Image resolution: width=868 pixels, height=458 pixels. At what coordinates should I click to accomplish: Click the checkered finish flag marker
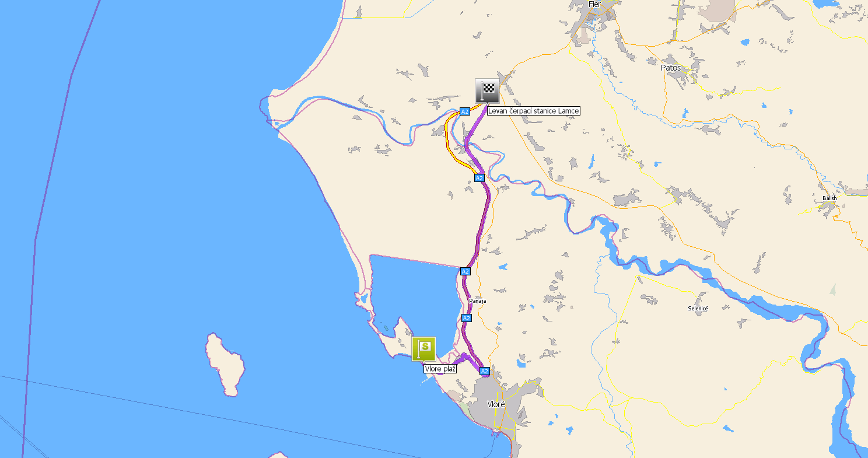487,90
